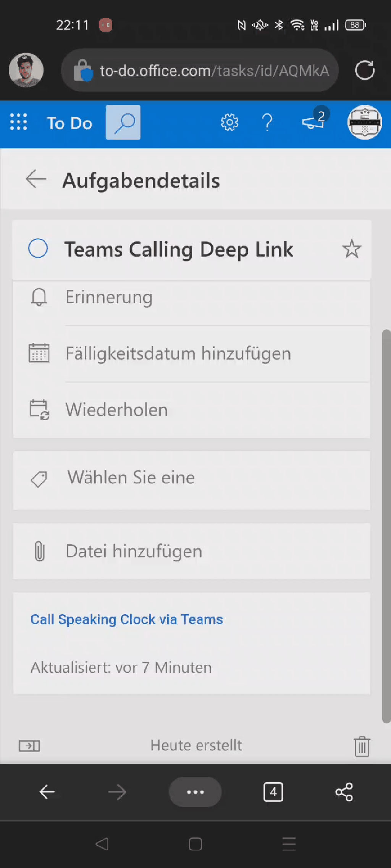391x868 pixels.
Task: Open the Call Speaking Clock via Teams link
Action: tap(126, 619)
